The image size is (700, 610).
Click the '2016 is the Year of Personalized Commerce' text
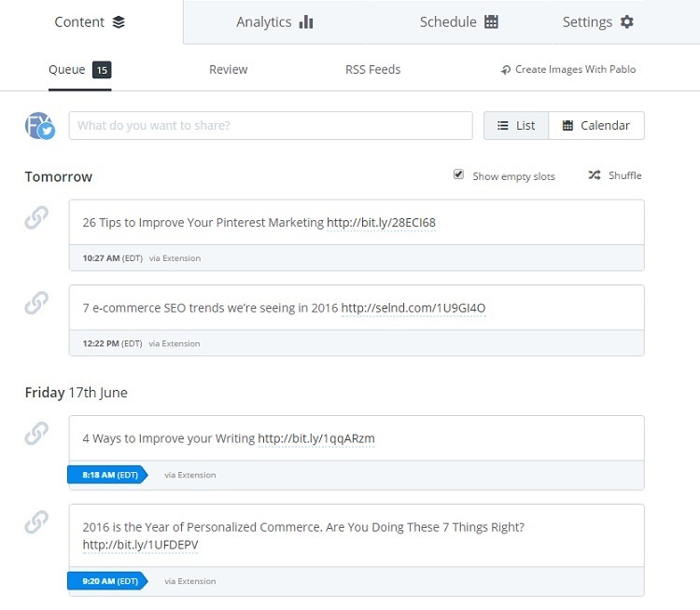point(303,527)
